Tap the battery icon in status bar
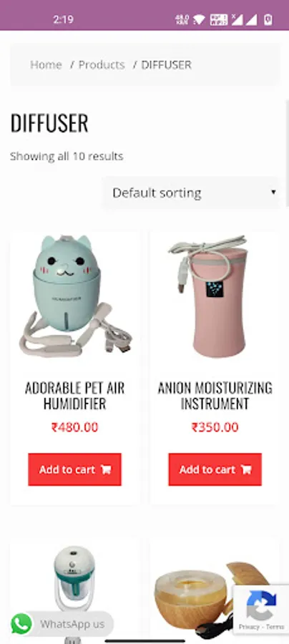The width and height of the screenshot is (289, 644). click(268, 19)
